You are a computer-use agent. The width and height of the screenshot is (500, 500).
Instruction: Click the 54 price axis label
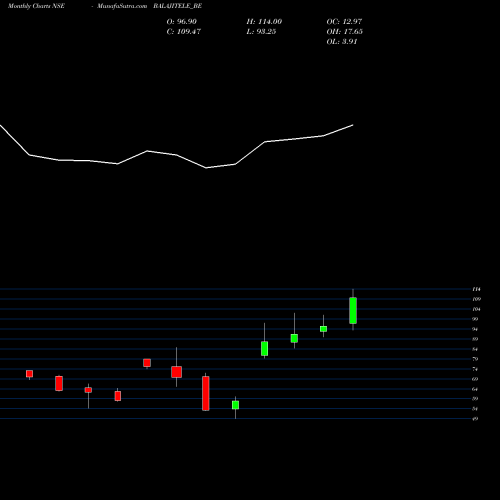pos(475,409)
